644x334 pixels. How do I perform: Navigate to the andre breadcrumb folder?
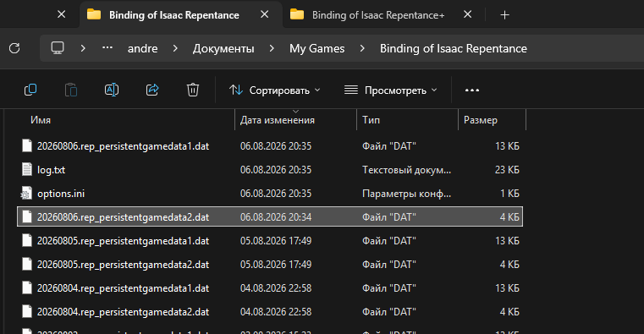[x=142, y=48]
